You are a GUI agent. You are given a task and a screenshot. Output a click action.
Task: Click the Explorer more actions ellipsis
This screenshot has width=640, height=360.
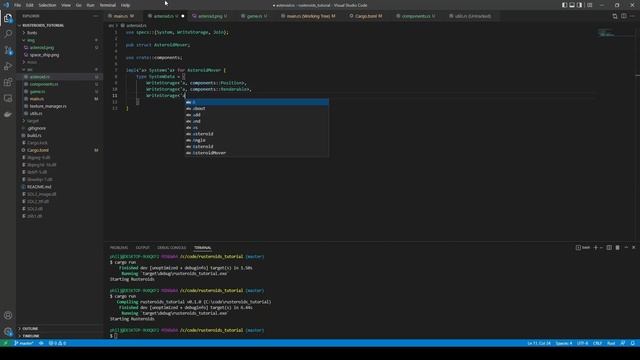(96, 16)
